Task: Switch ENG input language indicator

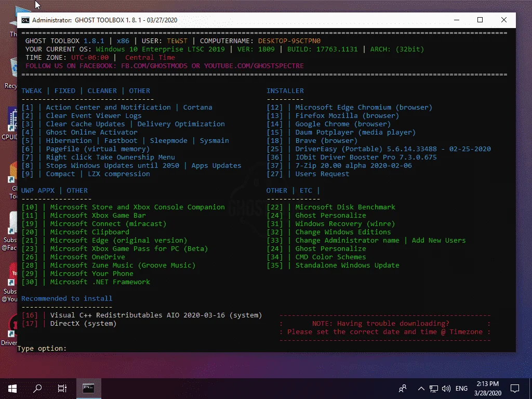Action: tap(461, 389)
